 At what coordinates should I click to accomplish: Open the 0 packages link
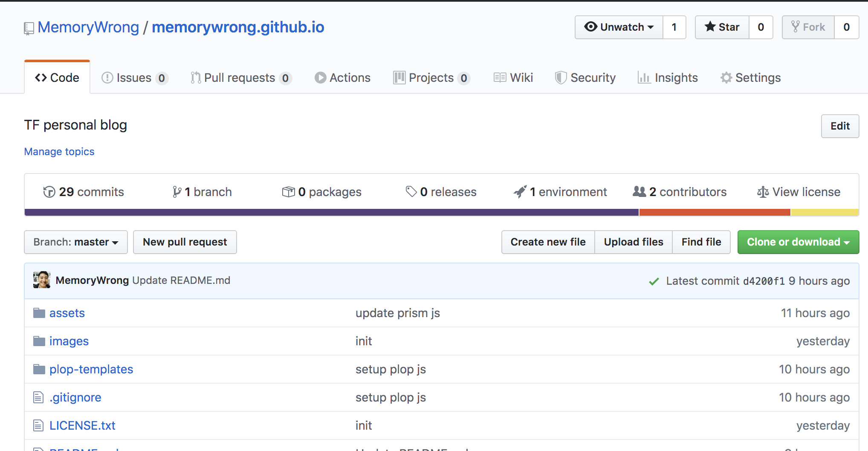tap(322, 192)
